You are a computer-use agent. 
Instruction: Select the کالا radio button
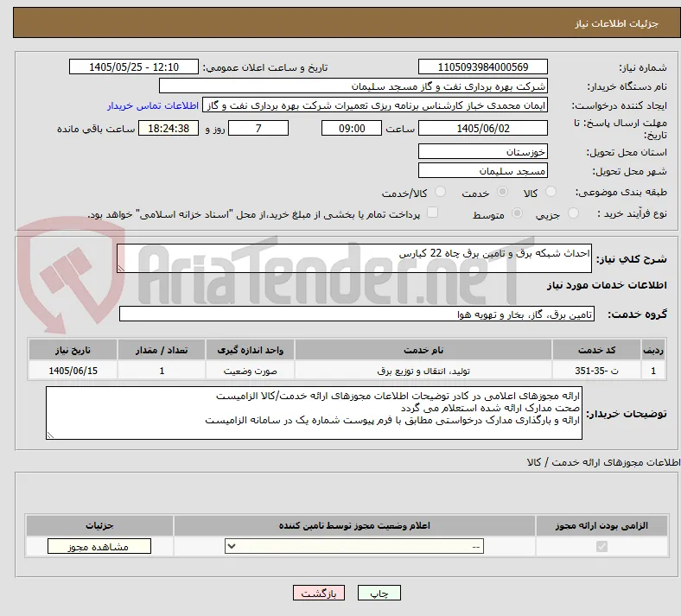[551, 192]
